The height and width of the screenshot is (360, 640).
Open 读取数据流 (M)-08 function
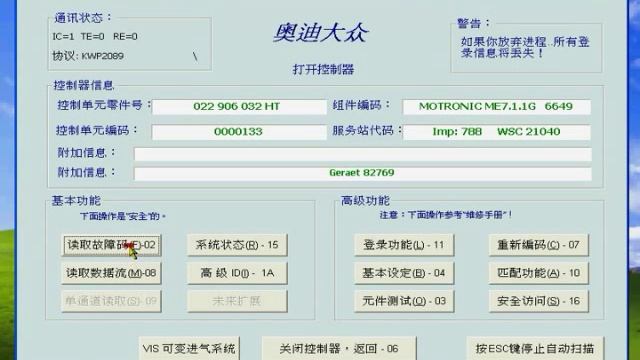point(111,273)
